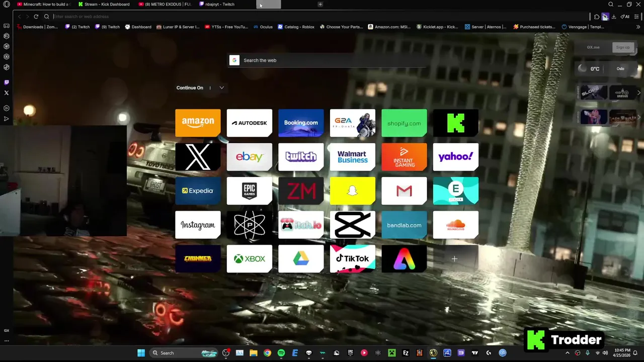Screen dimensions: 644x362
Task: Open the TikTok speed dial tile
Action: pyautogui.click(x=353, y=259)
